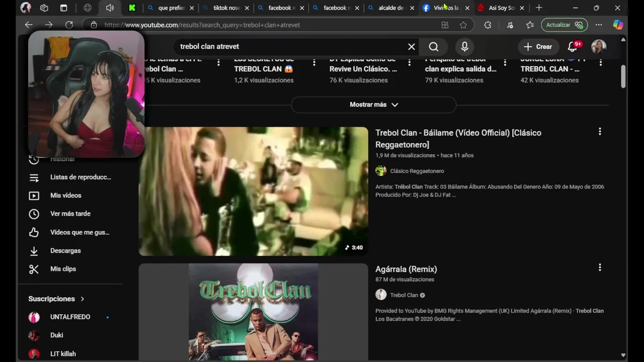Open tab actions icon in tab bar

(x=63, y=8)
